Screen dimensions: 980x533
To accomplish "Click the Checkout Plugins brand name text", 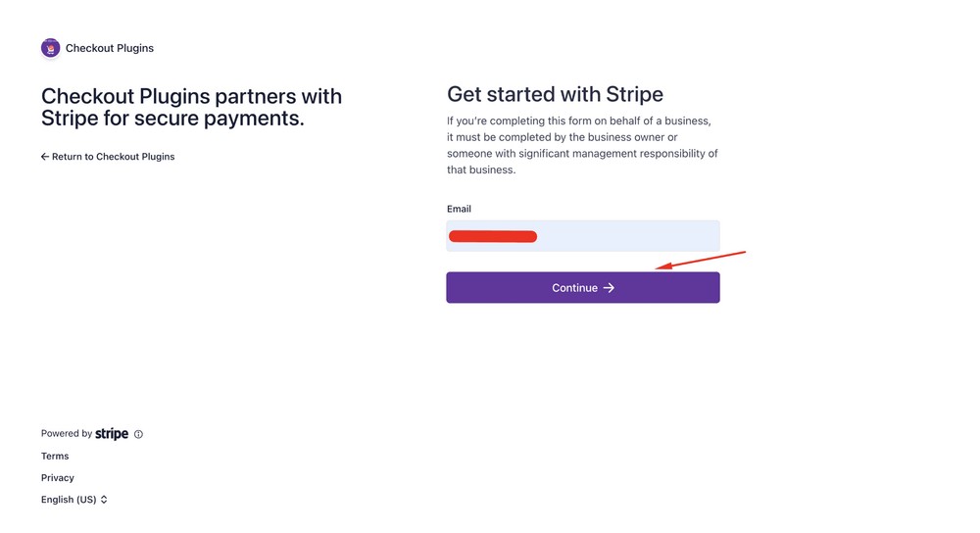I will (110, 48).
